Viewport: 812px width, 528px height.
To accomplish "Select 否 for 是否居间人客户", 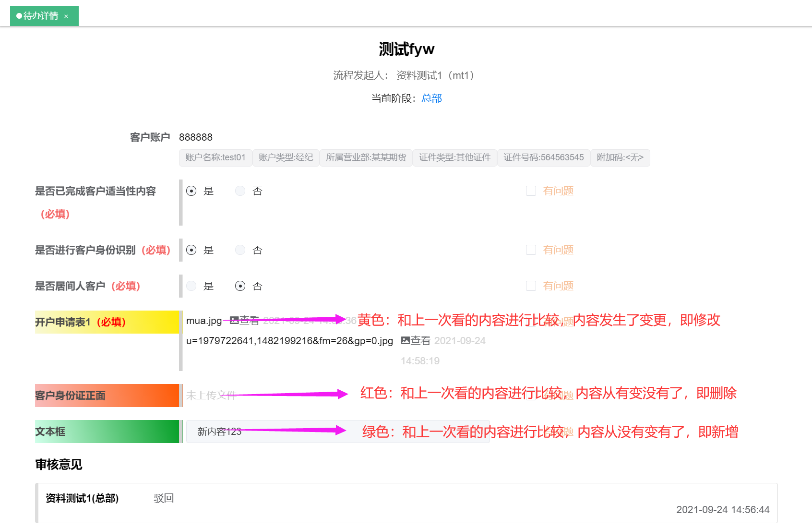I will tap(240, 286).
